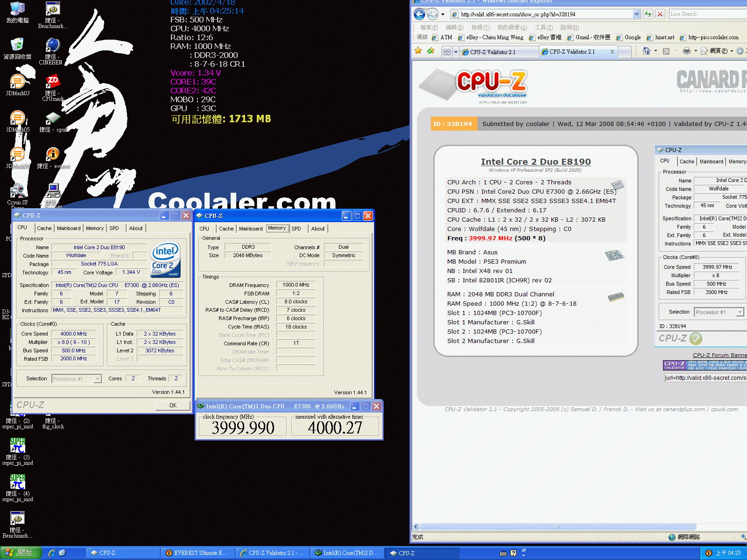Launch the everest desktop shortcut
The height and width of the screenshot is (560, 747).
(53, 158)
